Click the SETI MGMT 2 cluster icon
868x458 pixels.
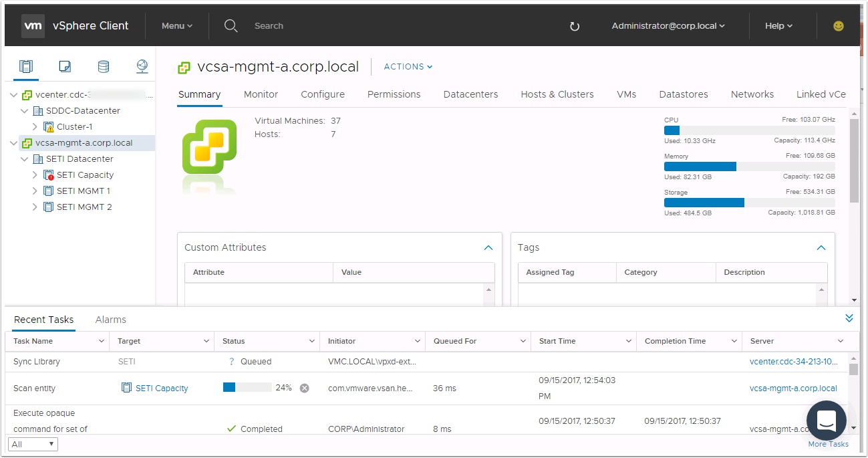pyautogui.click(x=48, y=207)
